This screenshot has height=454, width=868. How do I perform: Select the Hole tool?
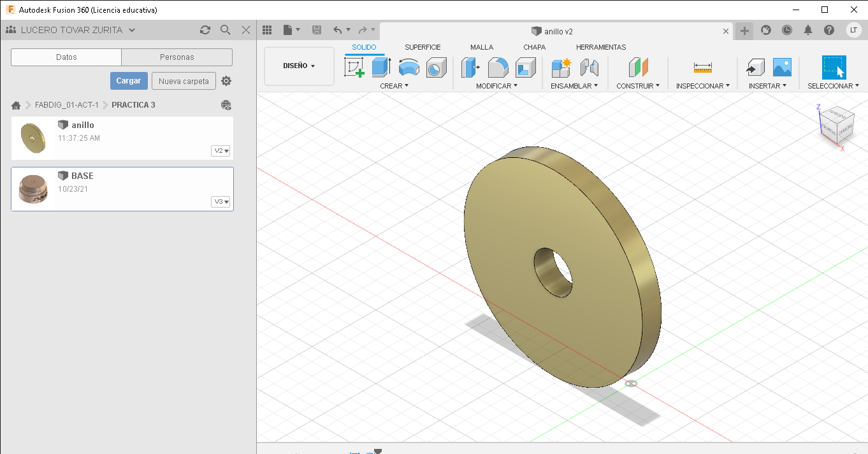point(436,67)
